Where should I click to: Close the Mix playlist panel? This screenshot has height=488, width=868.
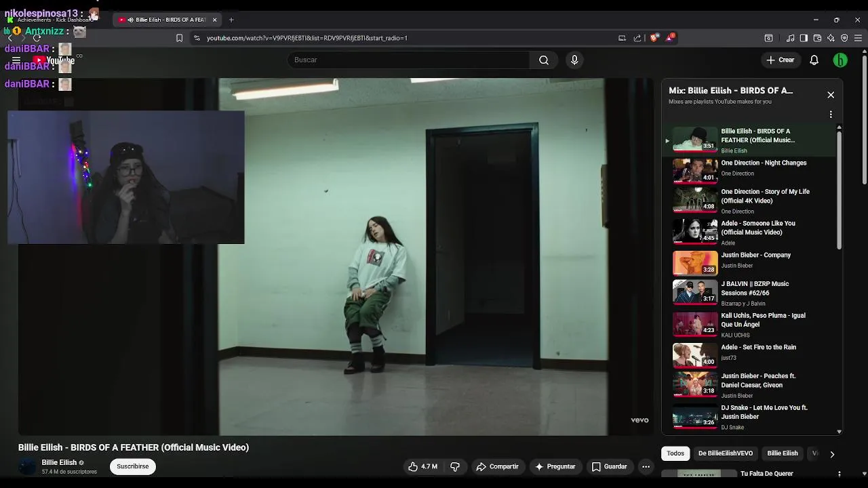tap(831, 95)
